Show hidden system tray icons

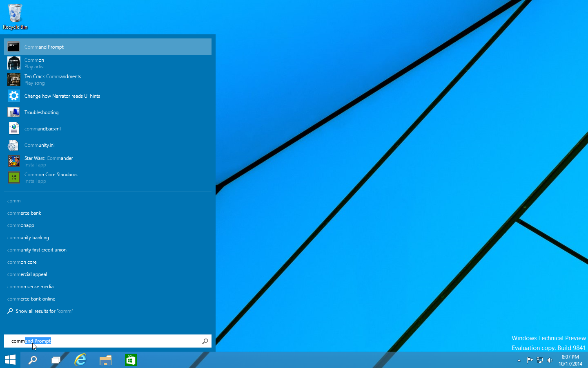tap(519, 360)
